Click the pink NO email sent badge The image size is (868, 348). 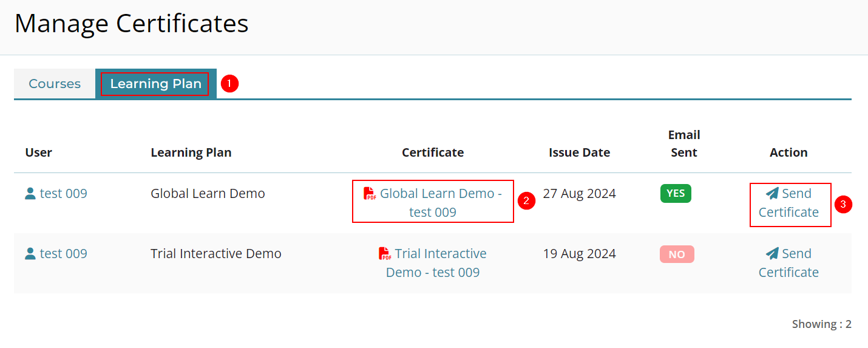[x=677, y=254]
